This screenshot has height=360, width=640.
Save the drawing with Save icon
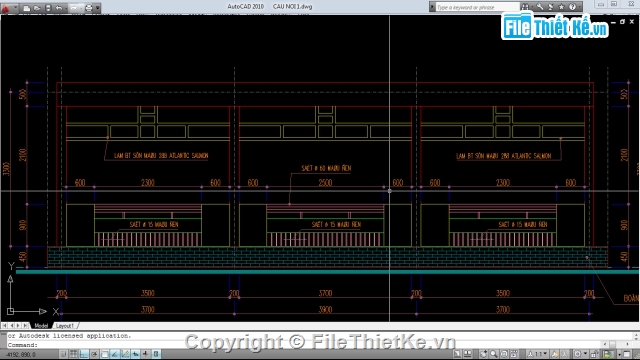48,8
